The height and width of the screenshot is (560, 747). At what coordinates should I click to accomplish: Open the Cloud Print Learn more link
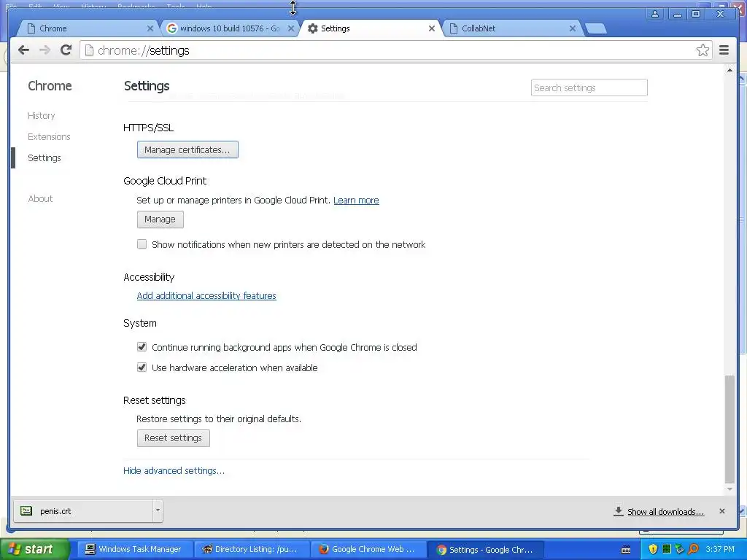coord(356,201)
